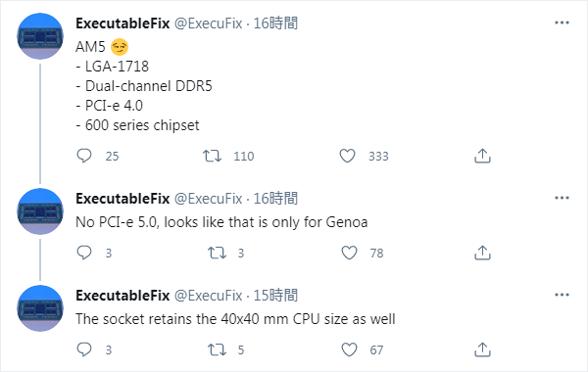The image size is (588, 372).
Task: Retweet the Genoa PCI-e 5.0 tweet
Action: (218, 253)
